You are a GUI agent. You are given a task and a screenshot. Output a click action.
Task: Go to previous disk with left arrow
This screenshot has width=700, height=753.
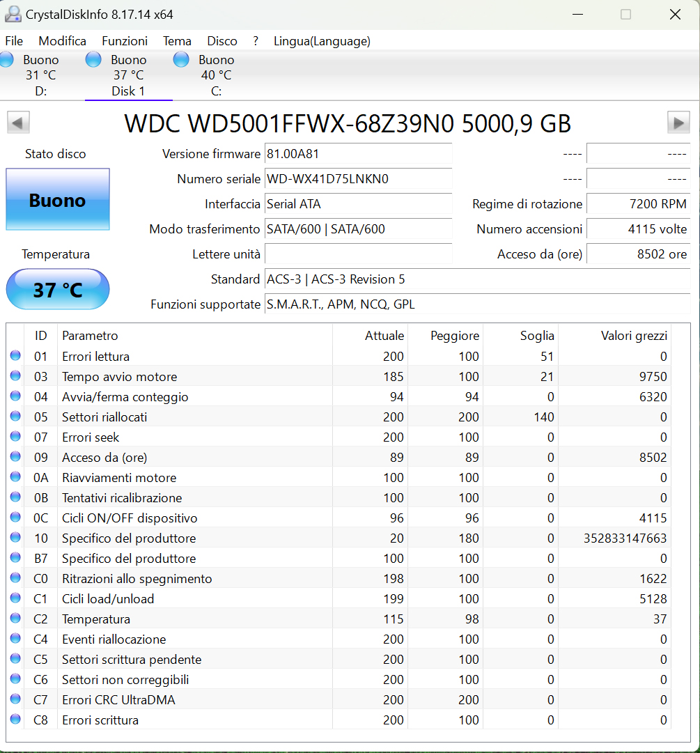coord(18,123)
